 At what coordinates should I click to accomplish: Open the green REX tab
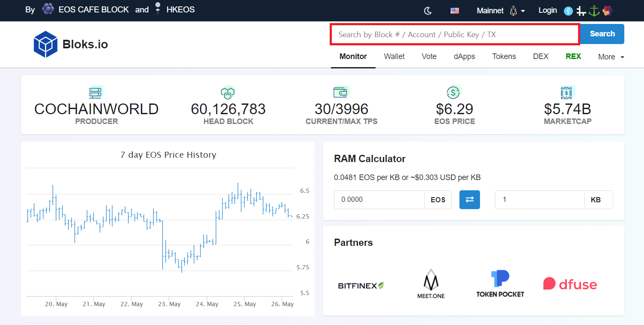573,56
